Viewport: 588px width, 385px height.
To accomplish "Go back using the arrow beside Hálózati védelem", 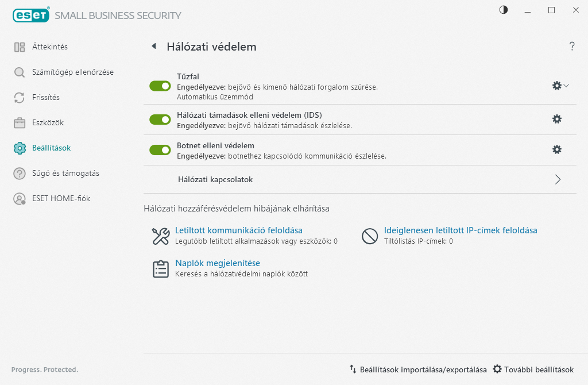I will tap(154, 46).
